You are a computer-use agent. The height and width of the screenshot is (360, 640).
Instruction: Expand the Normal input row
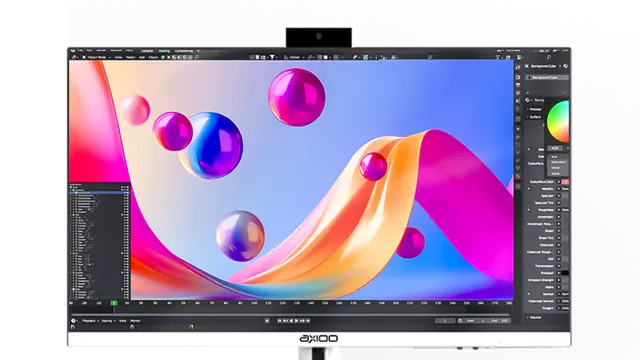coord(529,294)
